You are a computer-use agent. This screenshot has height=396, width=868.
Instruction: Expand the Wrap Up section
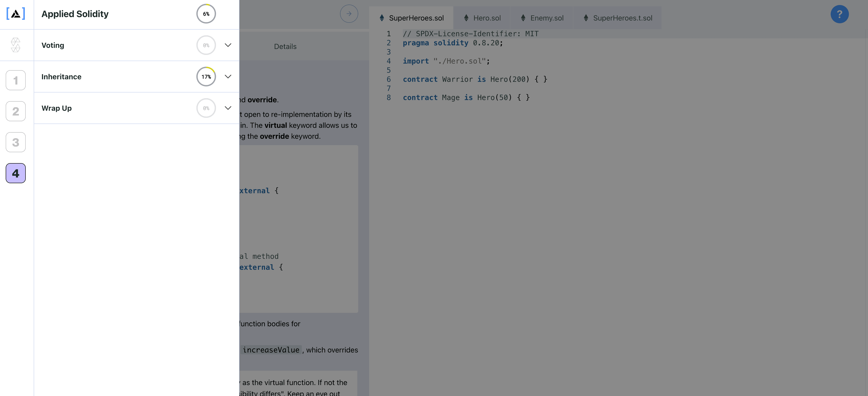coord(228,108)
